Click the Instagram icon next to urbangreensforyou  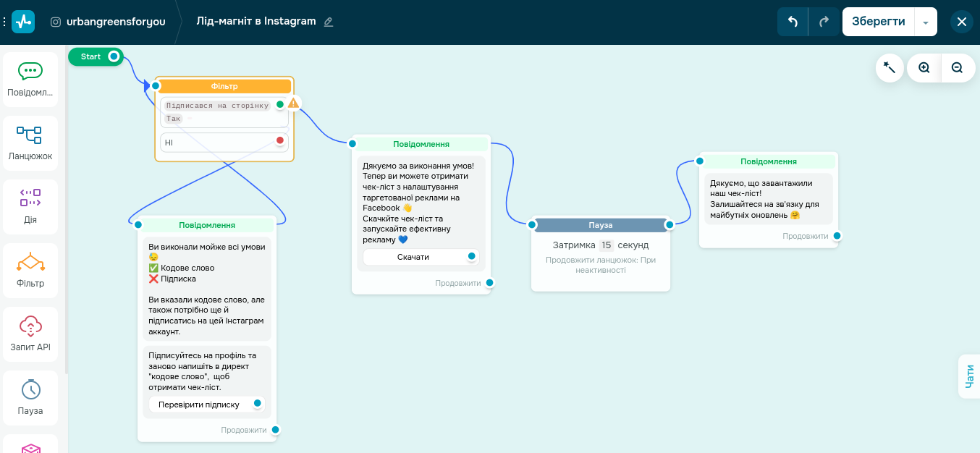click(x=56, y=22)
